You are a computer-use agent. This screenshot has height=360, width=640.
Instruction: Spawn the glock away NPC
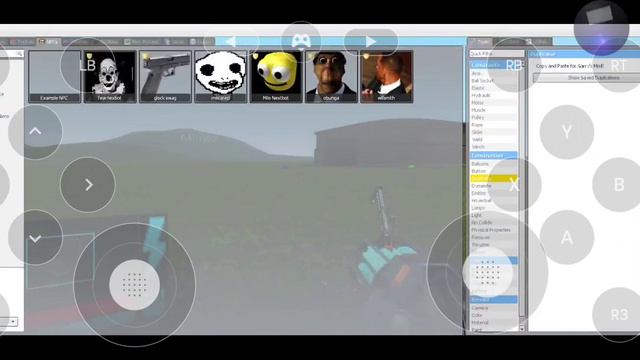click(165, 77)
